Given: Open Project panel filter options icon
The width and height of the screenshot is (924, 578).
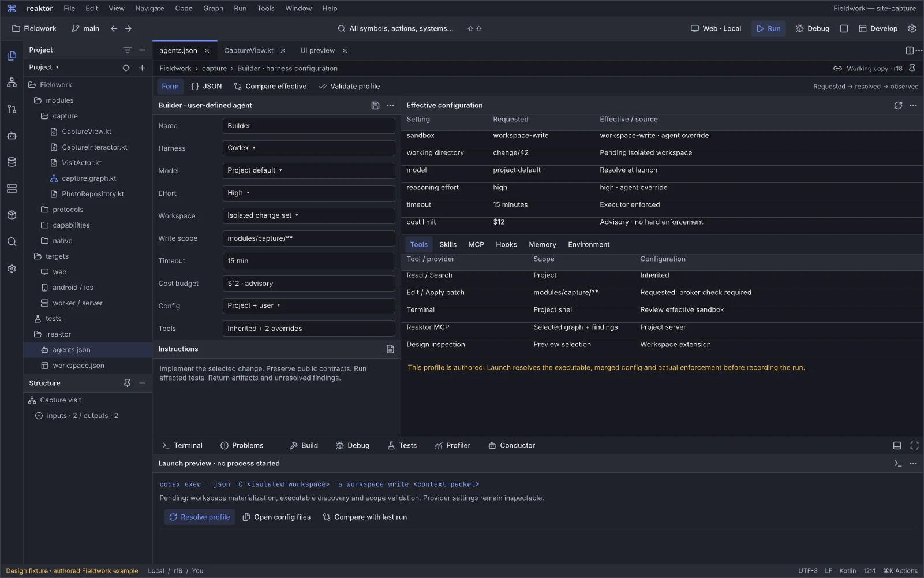Looking at the screenshot, I should pos(127,50).
